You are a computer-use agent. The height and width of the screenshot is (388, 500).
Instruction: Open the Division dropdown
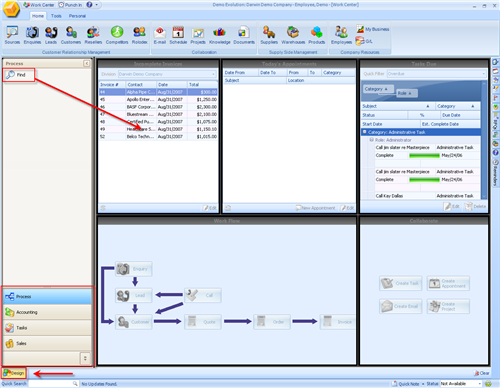click(x=167, y=74)
